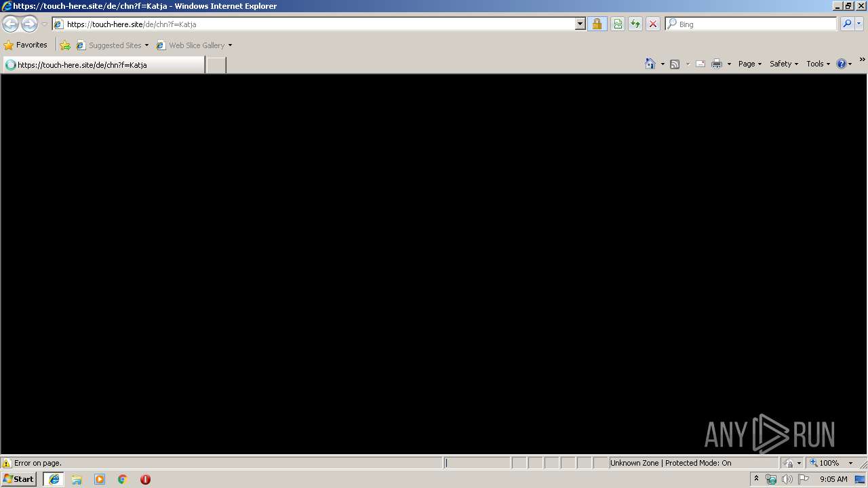Select the touch-here.site tab
The width and height of the screenshot is (868, 488).
(x=103, y=64)
